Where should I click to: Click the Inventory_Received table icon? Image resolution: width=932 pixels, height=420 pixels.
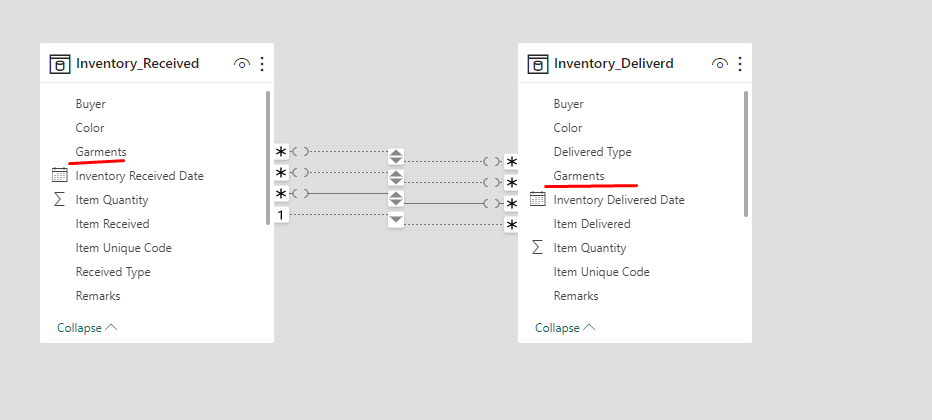point(59,64)
